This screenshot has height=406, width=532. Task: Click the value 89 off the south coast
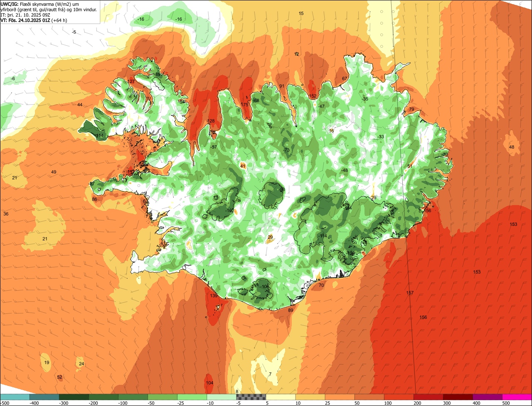(x=291, y=310)
